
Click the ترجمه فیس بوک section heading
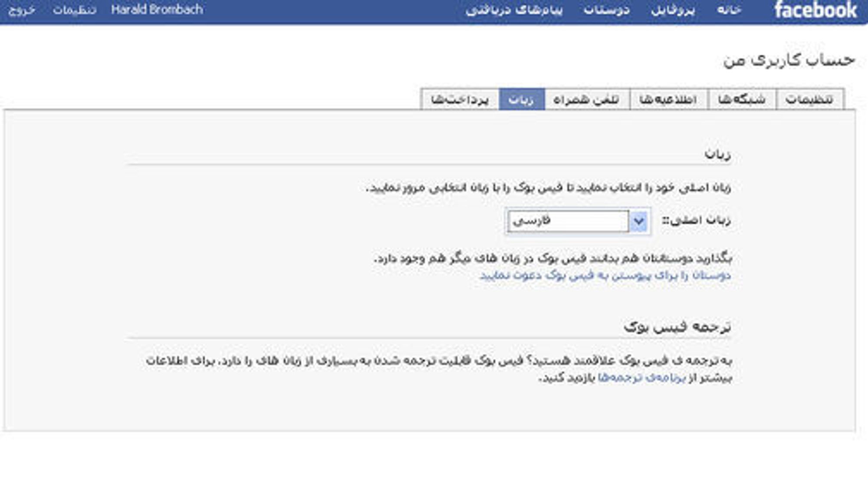(x=677, y=327)
